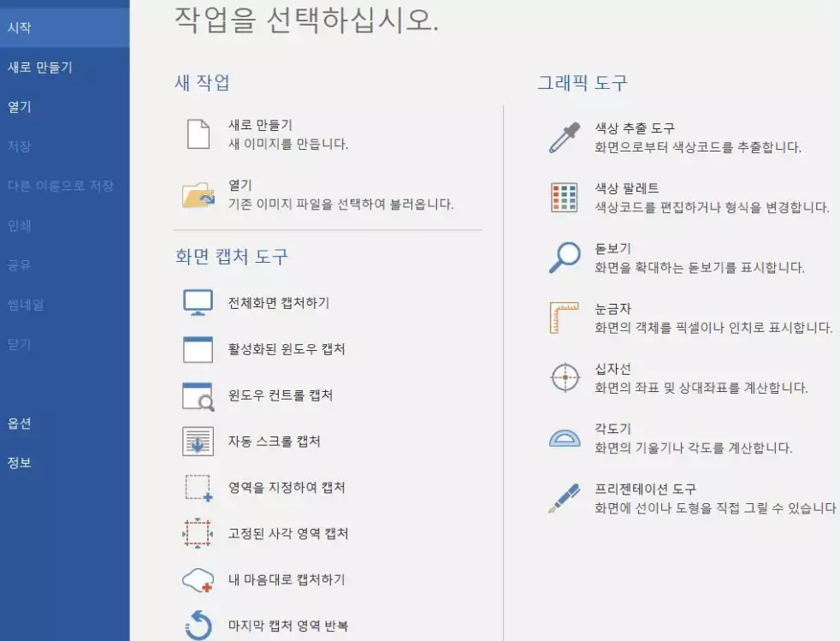This screenshot has width=840, height=641.
Task: Click the pen icon for 프리젠테이션 도구
Action: click(565, 498)
